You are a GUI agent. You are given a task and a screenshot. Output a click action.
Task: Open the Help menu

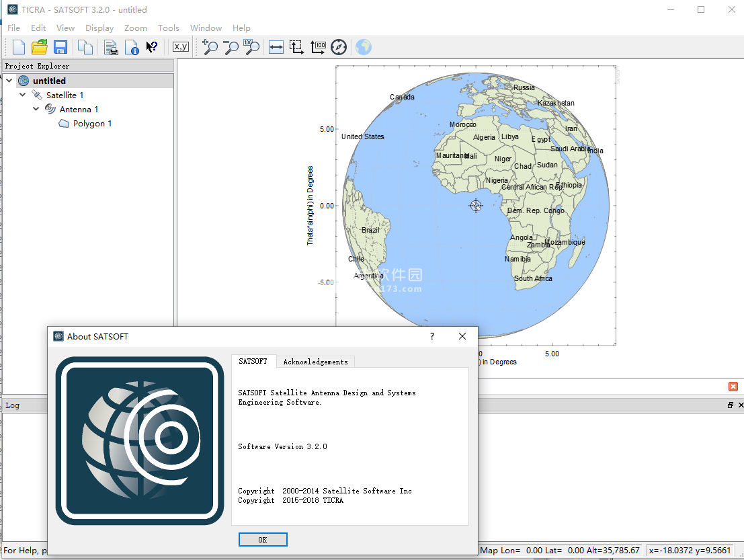pos(241,28)
